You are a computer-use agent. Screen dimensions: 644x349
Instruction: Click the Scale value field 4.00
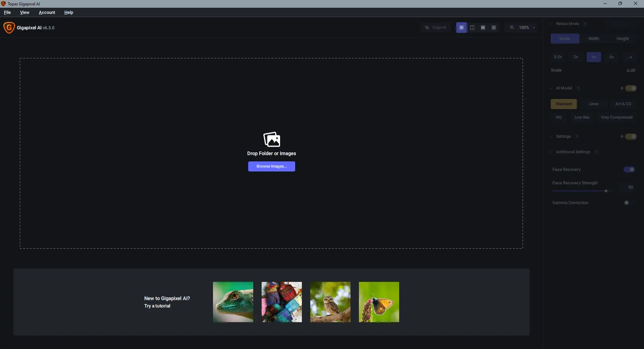click(x=631, y=70)
